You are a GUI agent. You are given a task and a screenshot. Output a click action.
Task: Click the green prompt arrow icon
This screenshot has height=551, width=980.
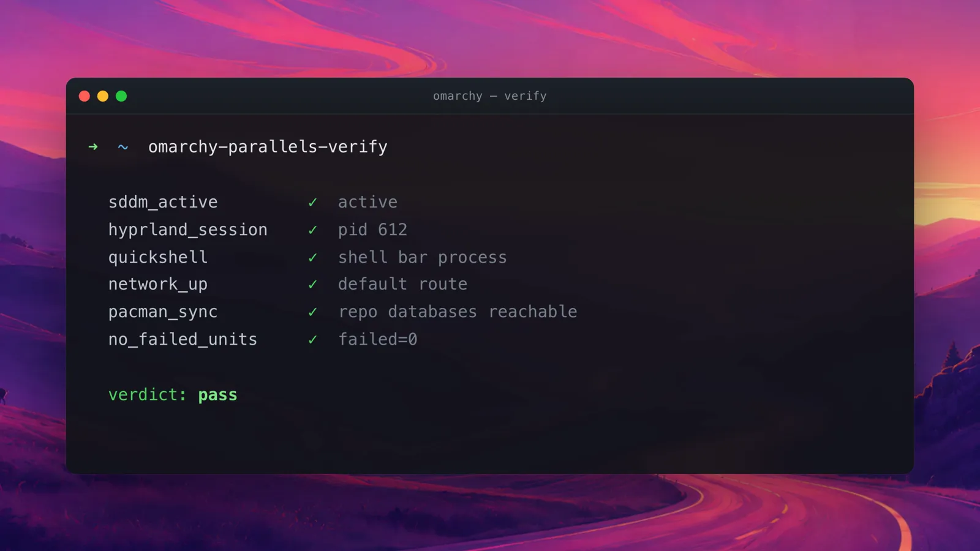(x=93, y=147)
